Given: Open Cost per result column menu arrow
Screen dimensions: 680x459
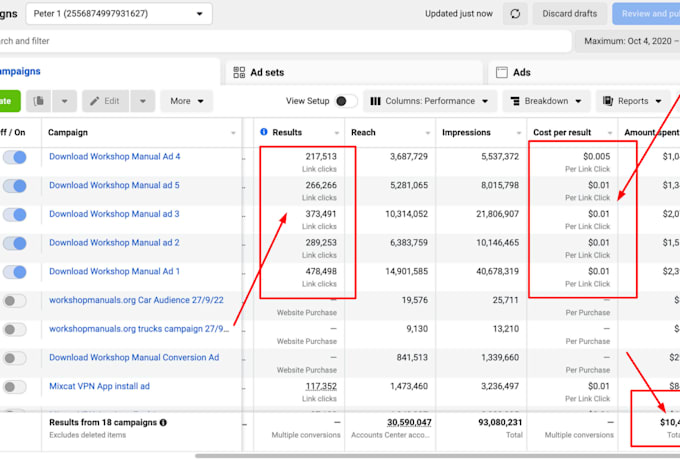Looking at the screenshot, I should pyautogui.click(x=610, y=133).
